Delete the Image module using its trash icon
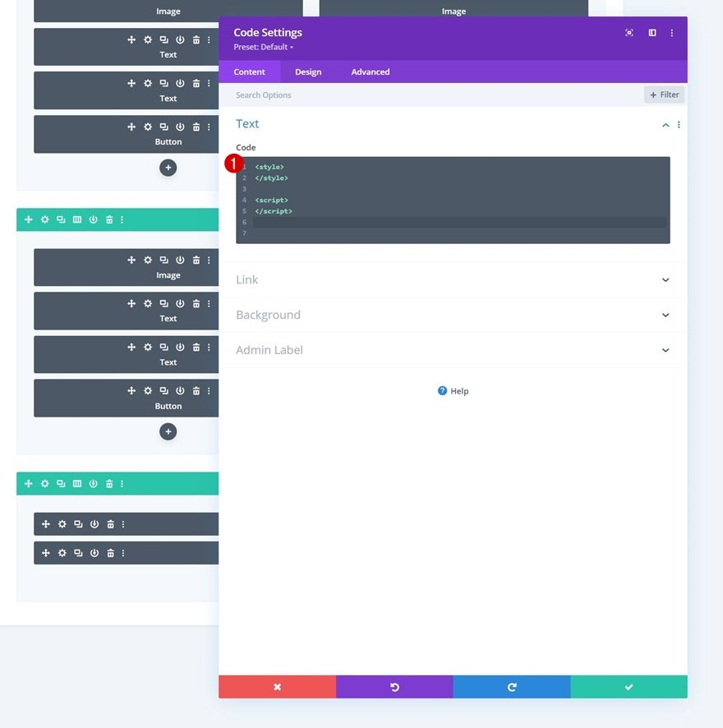723x728 pixels. (196, 260)
